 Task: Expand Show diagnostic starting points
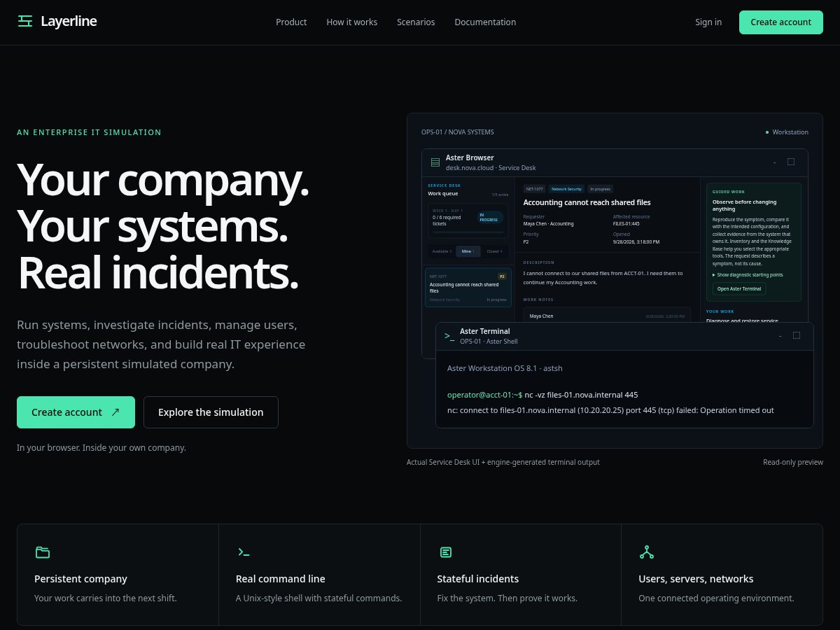(748, 275)
